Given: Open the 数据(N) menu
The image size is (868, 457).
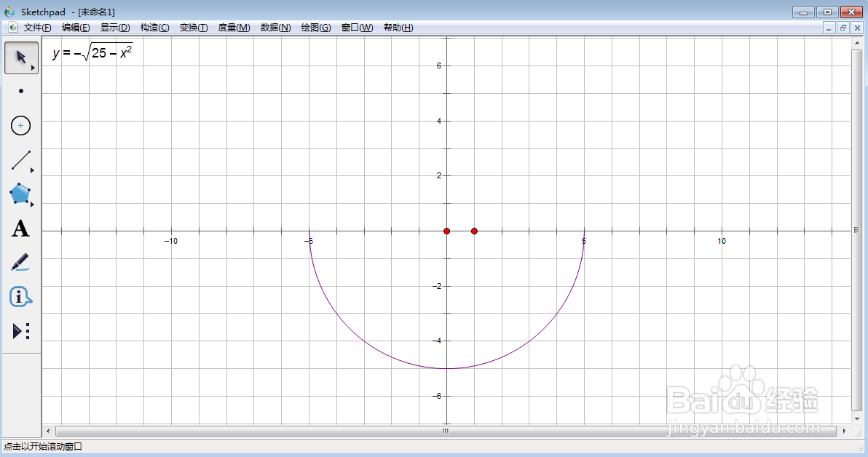Looking at the screenshot, I should pyautogui.click(x=276, y=28).
